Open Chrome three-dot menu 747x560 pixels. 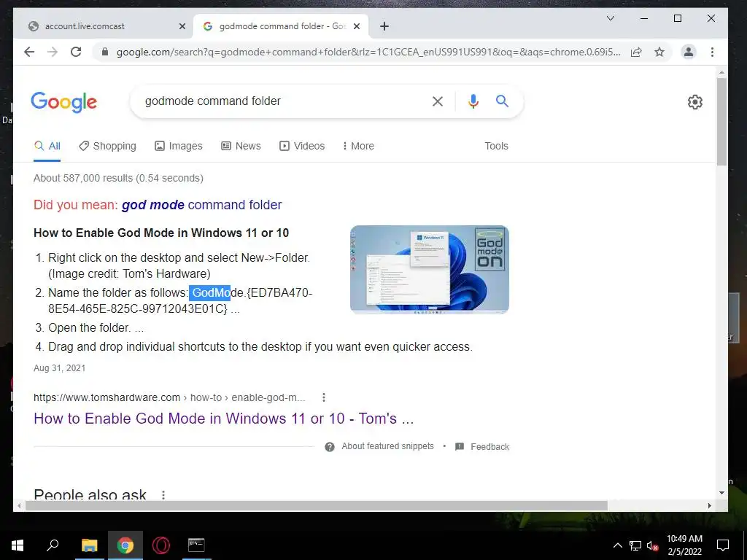(712, 52)
